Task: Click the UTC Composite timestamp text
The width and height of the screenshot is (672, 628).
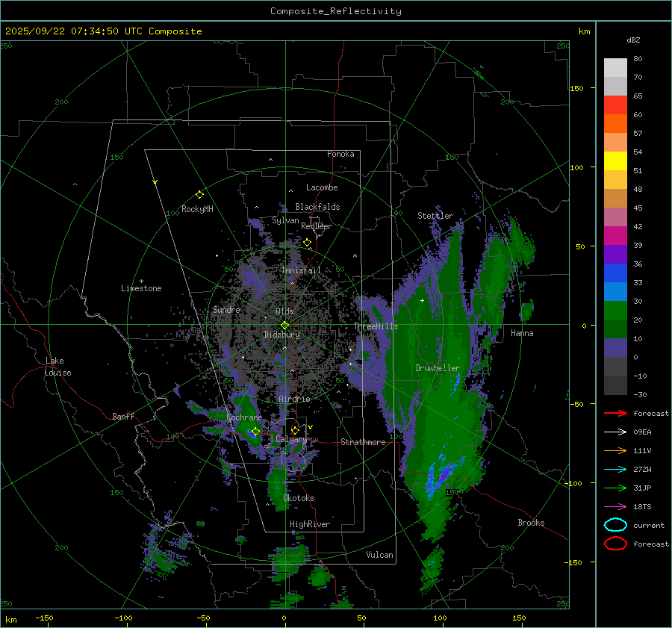Action: click(104, 31)
